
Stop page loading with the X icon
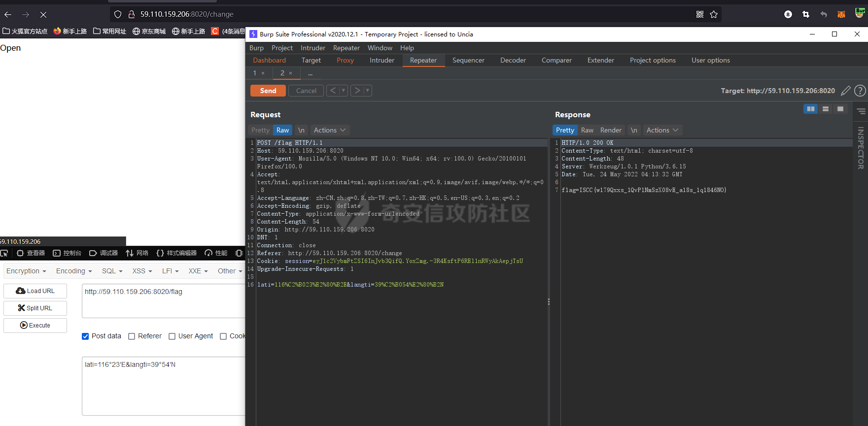43,14
